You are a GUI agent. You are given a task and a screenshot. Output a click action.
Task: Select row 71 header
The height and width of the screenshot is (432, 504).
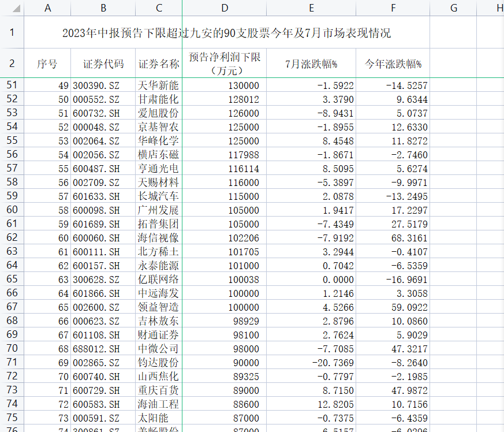click(12, 362)
